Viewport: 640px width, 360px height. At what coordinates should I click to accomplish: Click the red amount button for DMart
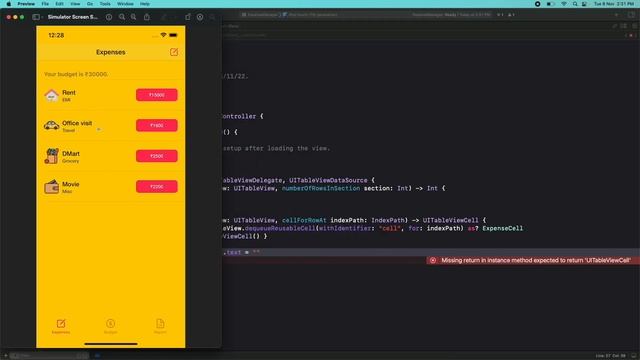157,156
